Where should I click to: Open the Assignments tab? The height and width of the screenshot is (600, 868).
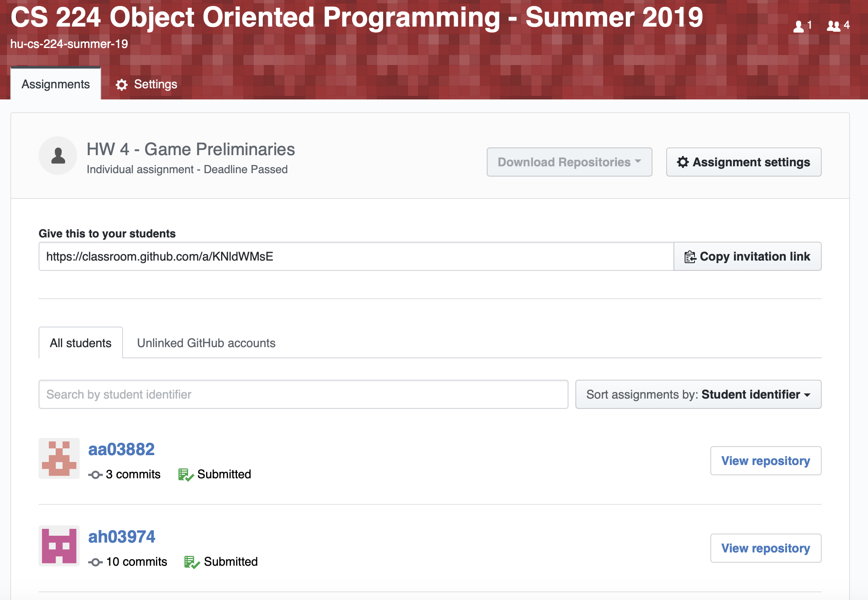click(55, 84)
